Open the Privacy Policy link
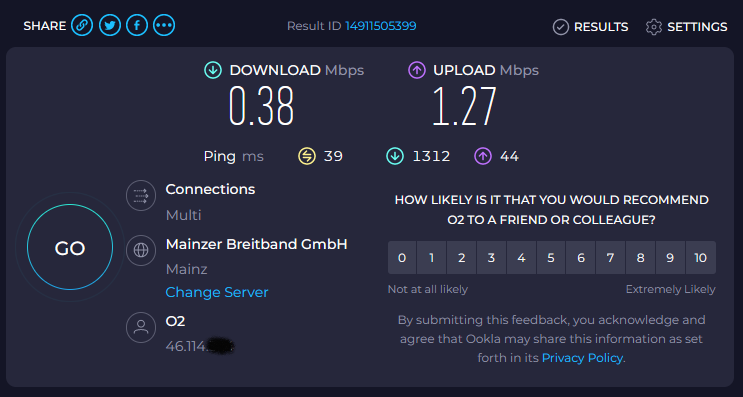This screenshot has width=743, height=397. [x=582, y=358]
